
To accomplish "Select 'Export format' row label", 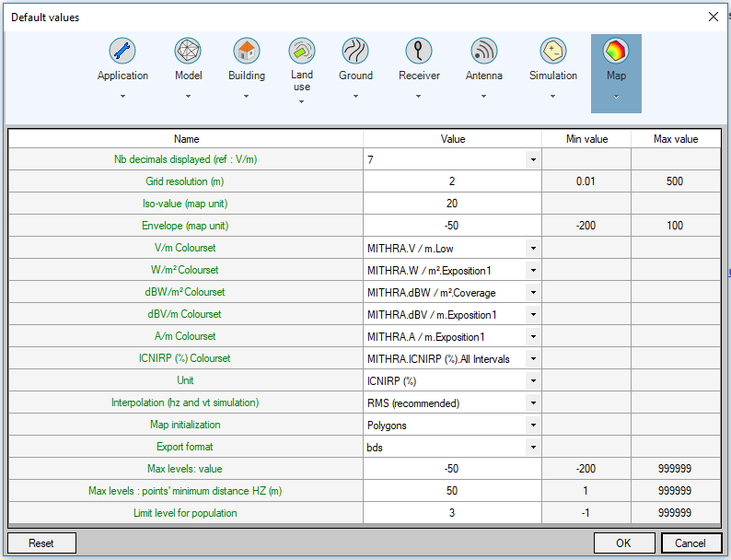I will pyautogui.click(x=185, y=447).
